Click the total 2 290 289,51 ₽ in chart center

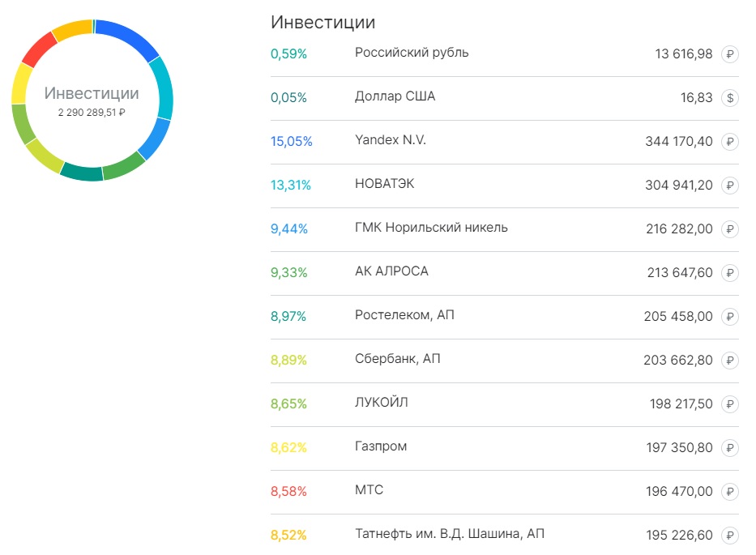(x=92, y=113)
